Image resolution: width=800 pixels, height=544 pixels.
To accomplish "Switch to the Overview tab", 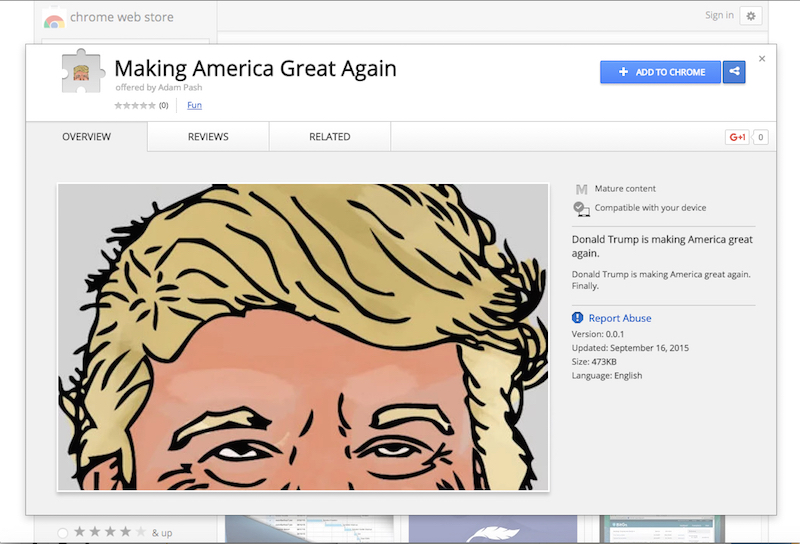I will point(86,137).
